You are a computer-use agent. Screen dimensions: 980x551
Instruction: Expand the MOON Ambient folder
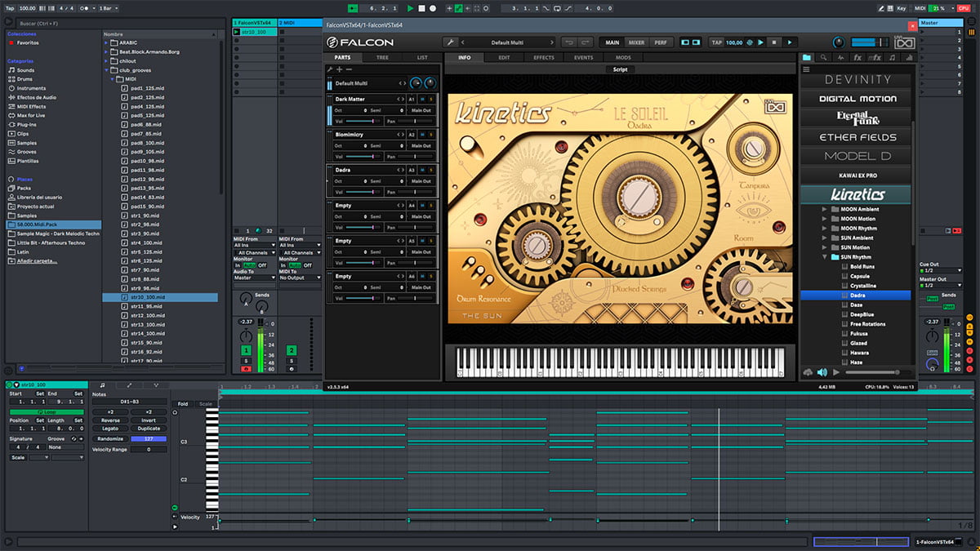(824, 209)
